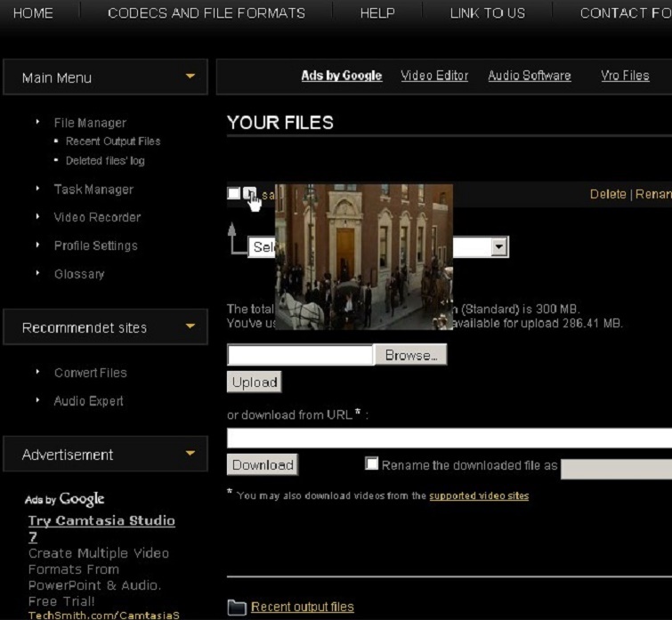Click the Download button

(263, 464)
